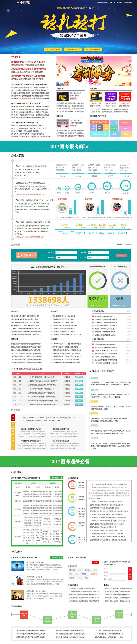The width and height of the screenshot is (137, 644).
Task: Open the 省份 dropdown showing 安徽
Action: click(x=118, y=579)
